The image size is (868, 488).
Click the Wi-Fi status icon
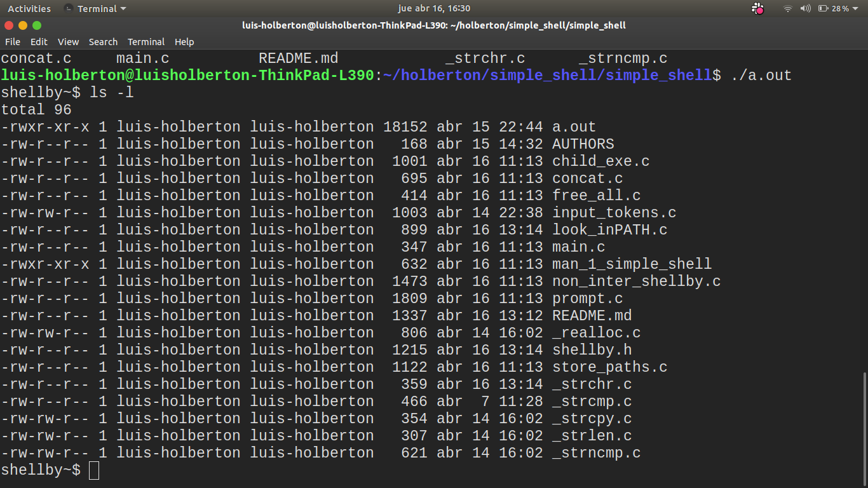coord(788,8)
